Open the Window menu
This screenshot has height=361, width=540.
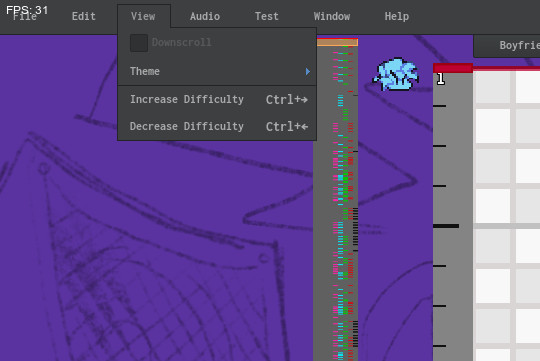click(x=332, y=16)
